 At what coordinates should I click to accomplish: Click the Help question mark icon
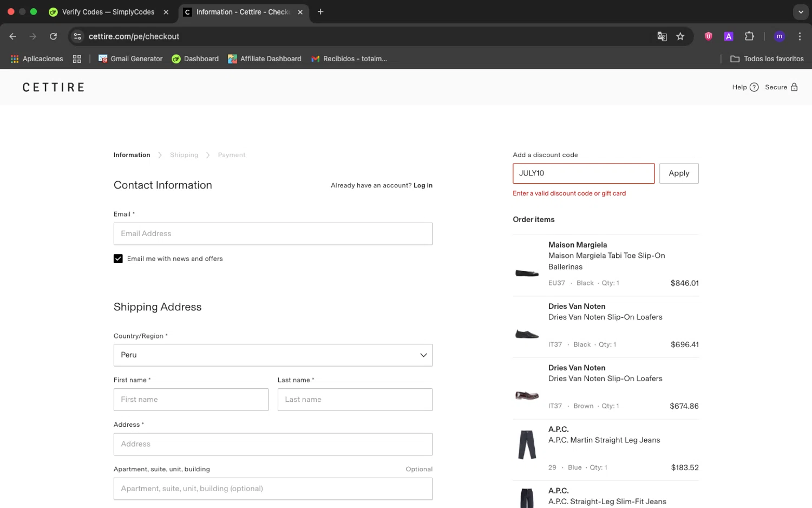754,87
